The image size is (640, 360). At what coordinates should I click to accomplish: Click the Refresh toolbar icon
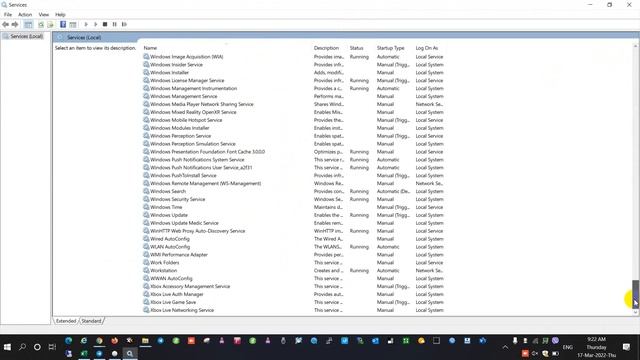[41, 24]
